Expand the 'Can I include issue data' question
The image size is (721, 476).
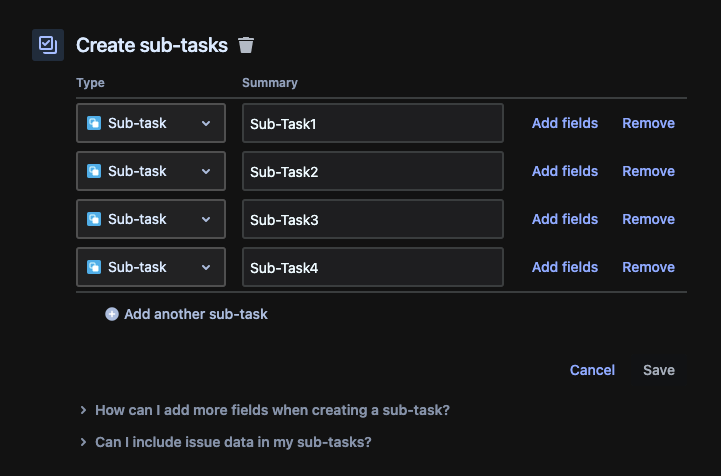(x=232, y=442)
